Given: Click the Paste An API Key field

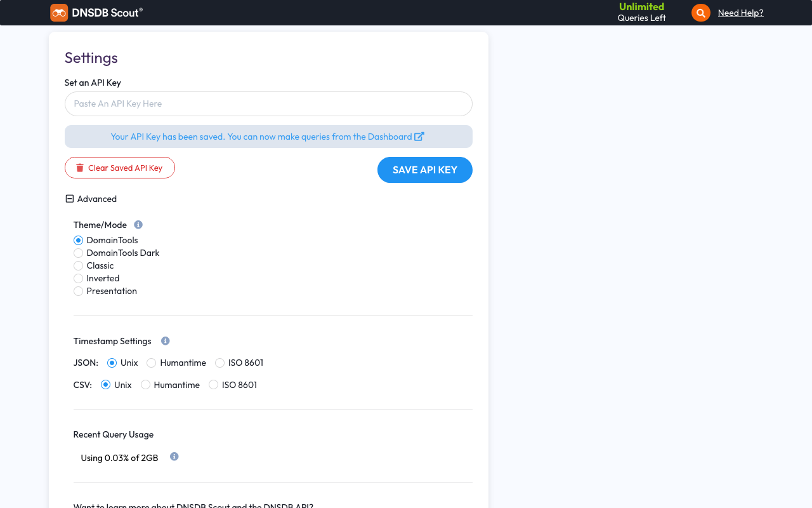Looking at the screenshot, I should (268, 104).
